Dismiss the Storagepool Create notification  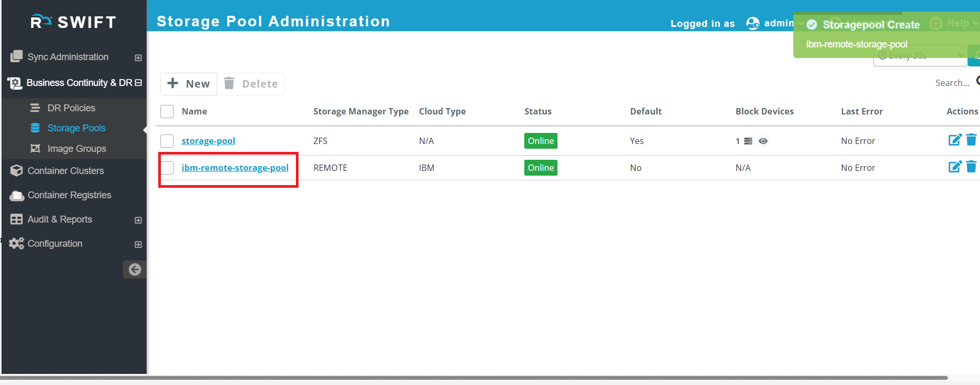coord(886,34)
